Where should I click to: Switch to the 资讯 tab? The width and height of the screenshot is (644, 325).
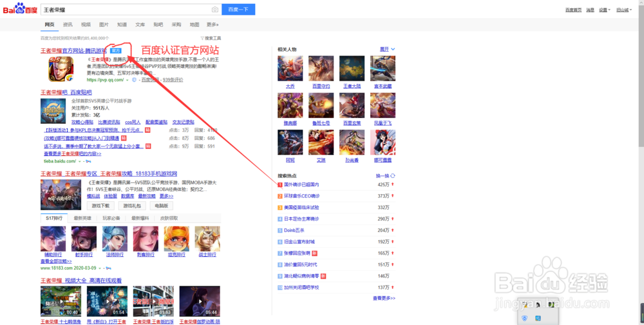[x=68, y=25]
